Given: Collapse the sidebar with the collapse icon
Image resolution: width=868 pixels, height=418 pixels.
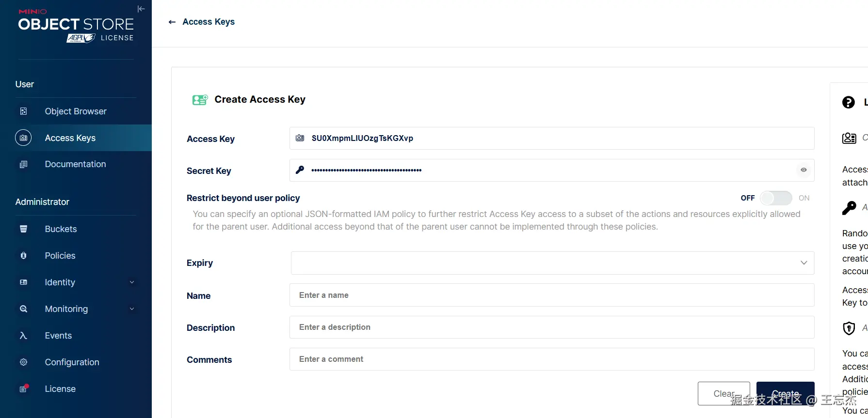Looking at the screenshot, I should click(x=141, y=9).
